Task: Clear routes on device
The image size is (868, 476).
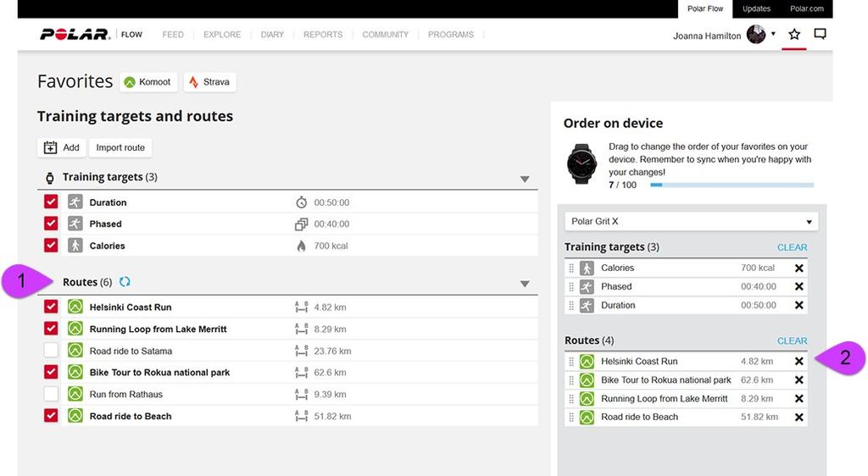Action: tap(793, 340)
